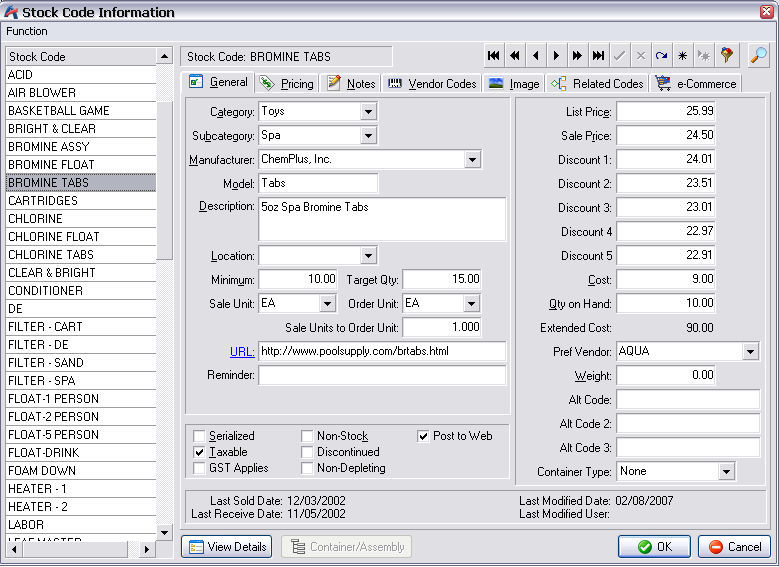Click the List Price field
This screenshot has width=779, height=567.
click(x=666, y=111)
